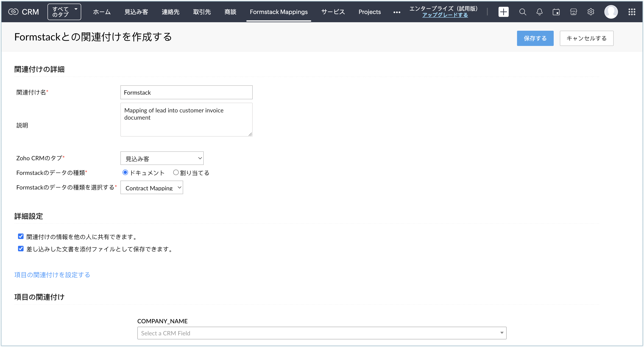Go to the 取引先 tab

(202, 12)
